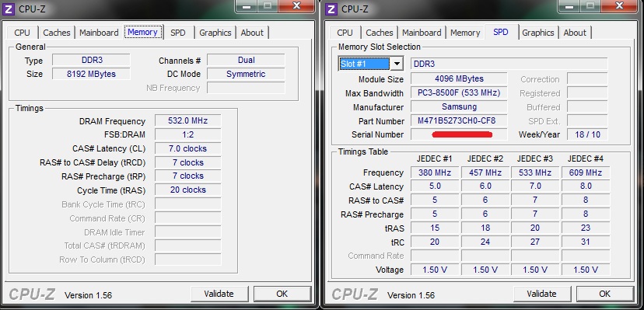Click the 609 MHz JEDEC #4 frequency

point(586,172)
